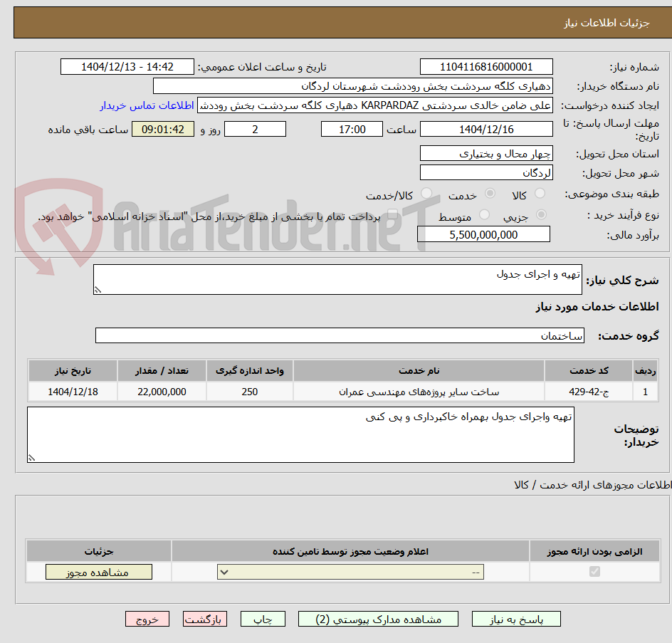Click the announcement date field 1404/12/13 - 14:42
Viewport: 672px width, 643px height.
127,67
